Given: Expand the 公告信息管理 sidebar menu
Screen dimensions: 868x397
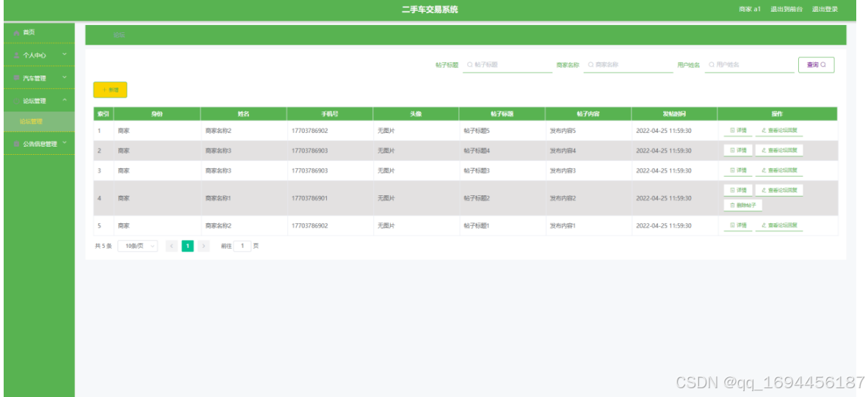Looking at the screenshot, I should 39,144.
